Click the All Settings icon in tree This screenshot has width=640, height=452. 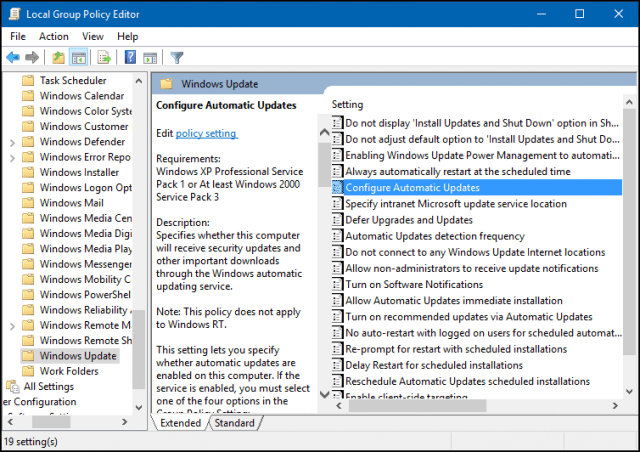coord(13,386)
